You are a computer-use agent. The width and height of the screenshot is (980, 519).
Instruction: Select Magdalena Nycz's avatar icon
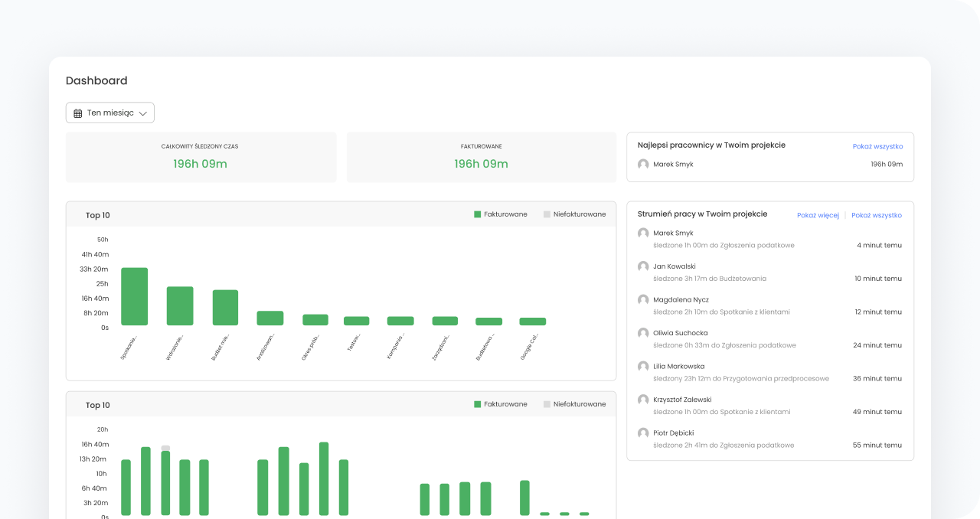(x=643, y=300)
